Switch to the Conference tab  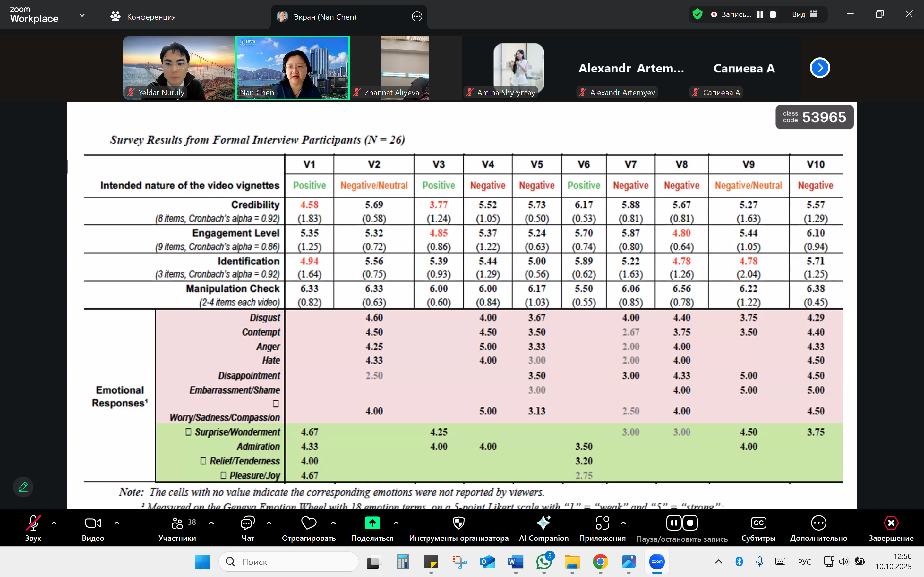[x=143, y=17]
